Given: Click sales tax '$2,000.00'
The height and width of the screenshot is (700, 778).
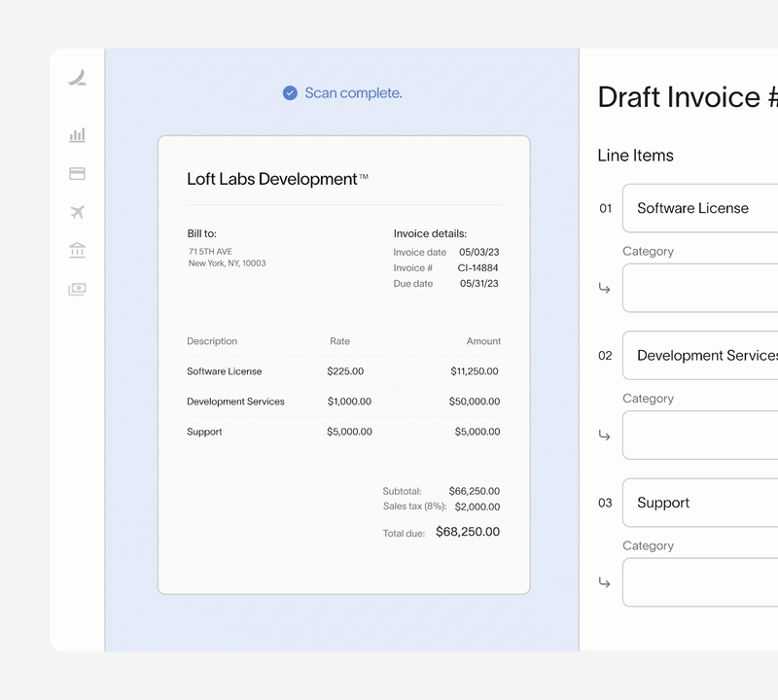Looking at the screenshot, I should 477,507.
